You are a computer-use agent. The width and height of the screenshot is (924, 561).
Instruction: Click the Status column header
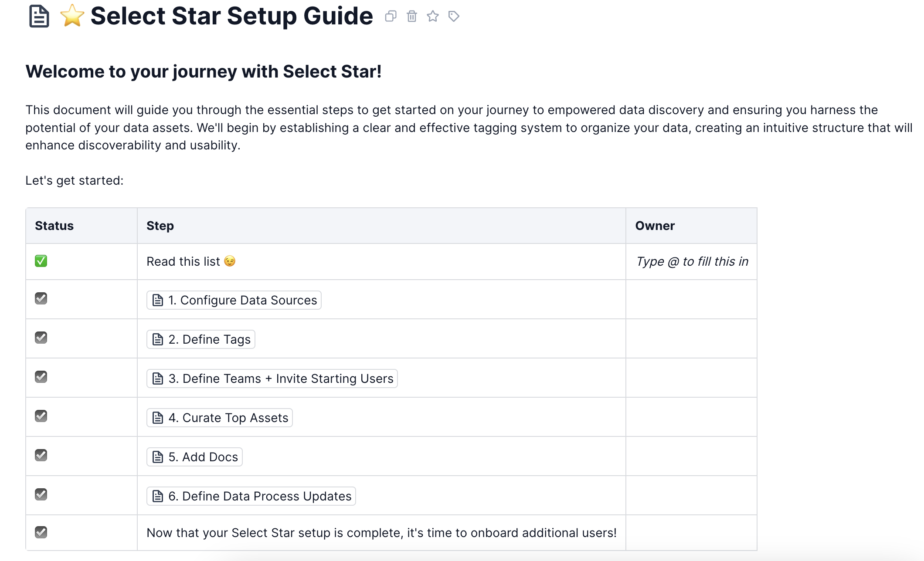click(54, 226)
